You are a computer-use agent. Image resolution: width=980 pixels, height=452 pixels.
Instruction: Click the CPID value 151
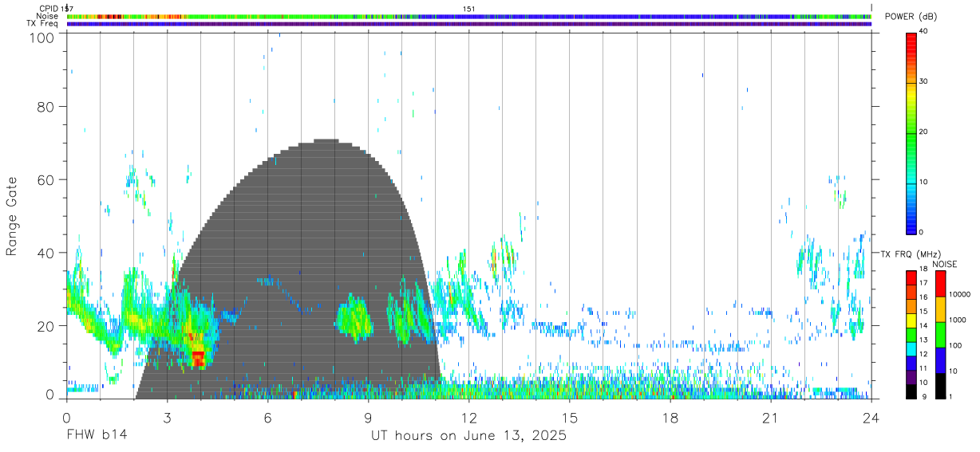click(468, 9)
